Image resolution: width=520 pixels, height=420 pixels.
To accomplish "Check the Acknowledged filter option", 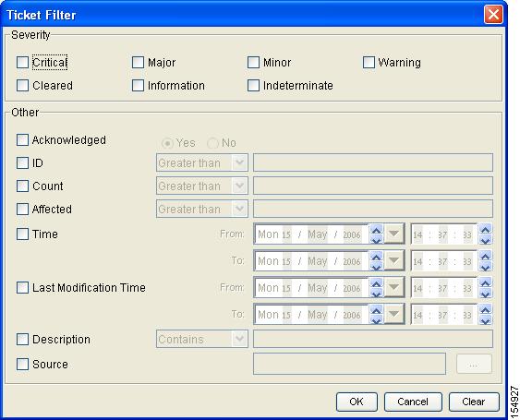I will coord(22,140).
